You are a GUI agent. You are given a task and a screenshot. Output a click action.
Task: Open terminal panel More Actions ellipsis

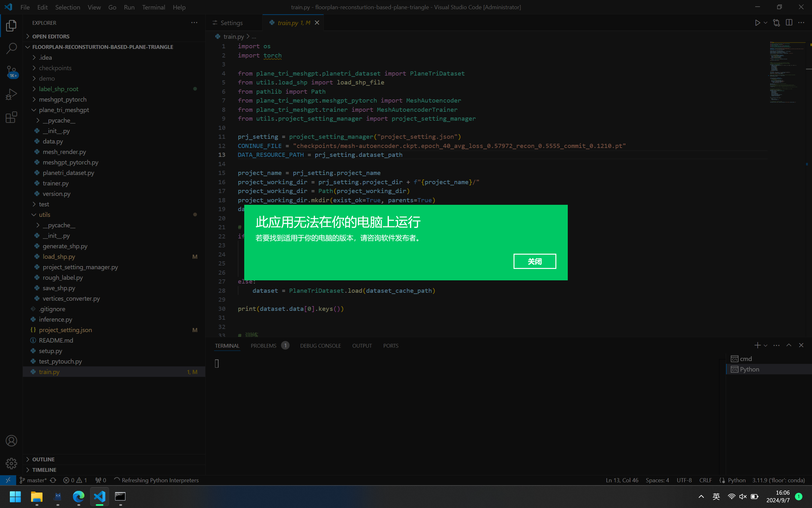pos(776,345)
